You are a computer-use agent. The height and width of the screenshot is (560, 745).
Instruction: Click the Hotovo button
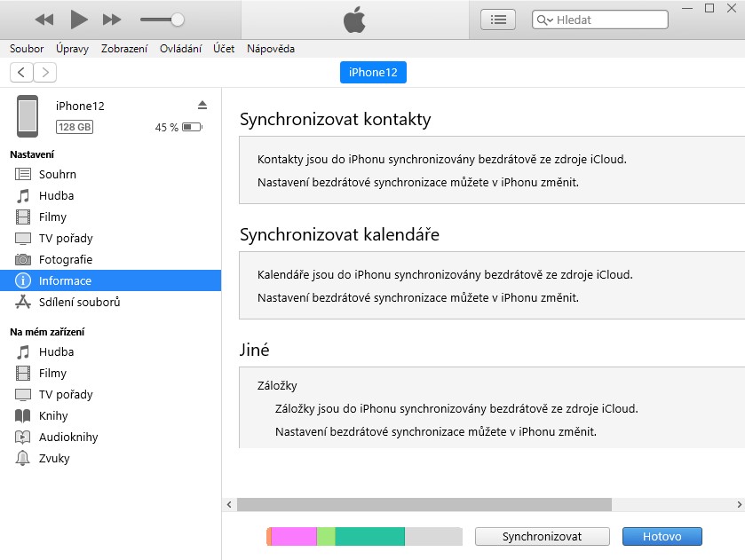click(662, 537)
